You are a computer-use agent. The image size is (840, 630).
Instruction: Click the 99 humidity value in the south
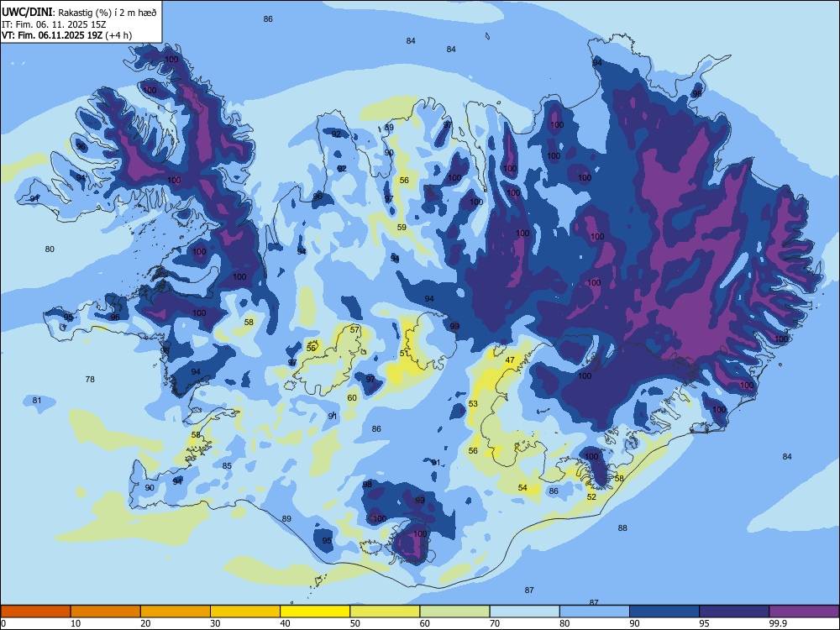[420, 500]
